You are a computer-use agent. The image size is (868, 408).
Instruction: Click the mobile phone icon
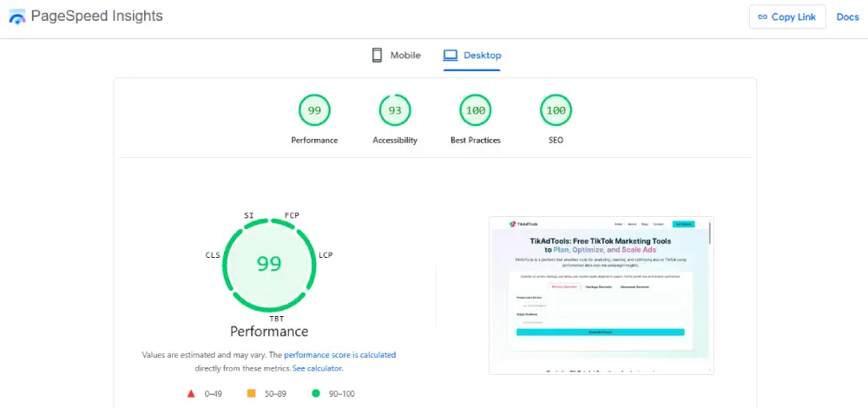click(377, 56)
